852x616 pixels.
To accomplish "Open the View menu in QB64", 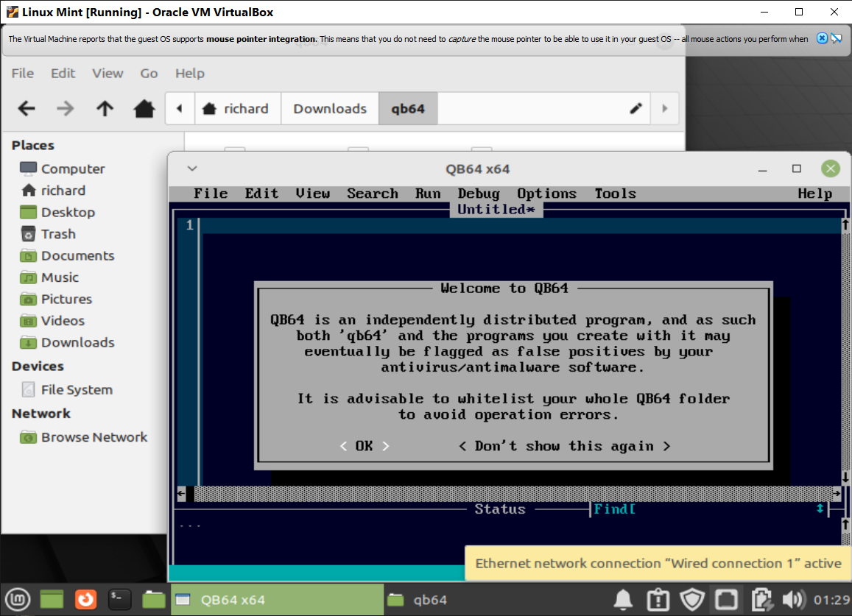I will 312,194.
